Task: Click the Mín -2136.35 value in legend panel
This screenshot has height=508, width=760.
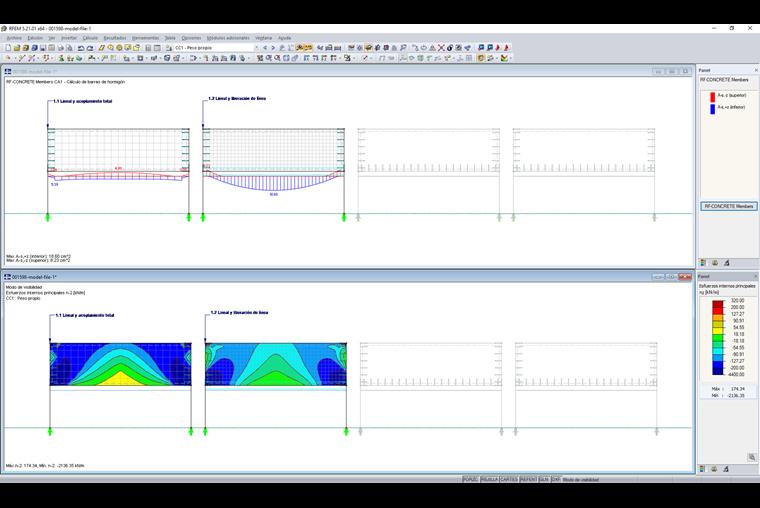Action: [736, 396]
